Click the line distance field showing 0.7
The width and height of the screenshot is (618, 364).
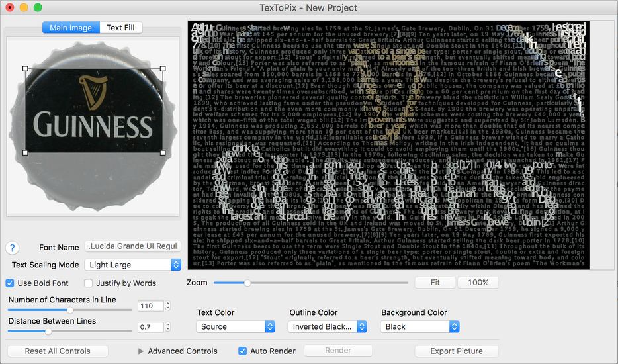(151, 327)
